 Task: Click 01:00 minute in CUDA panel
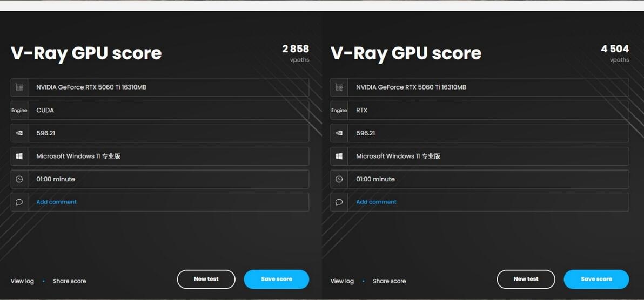click(x=56, y=179)
